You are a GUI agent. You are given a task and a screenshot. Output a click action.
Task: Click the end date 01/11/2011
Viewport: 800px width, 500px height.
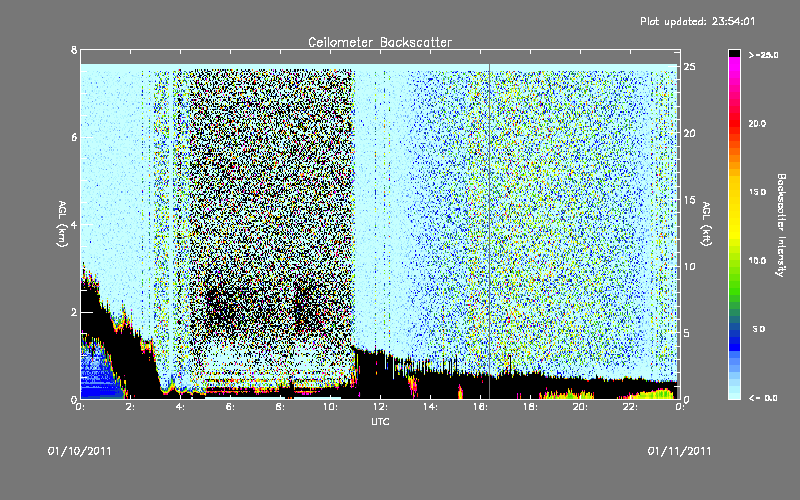coord(679,451)
